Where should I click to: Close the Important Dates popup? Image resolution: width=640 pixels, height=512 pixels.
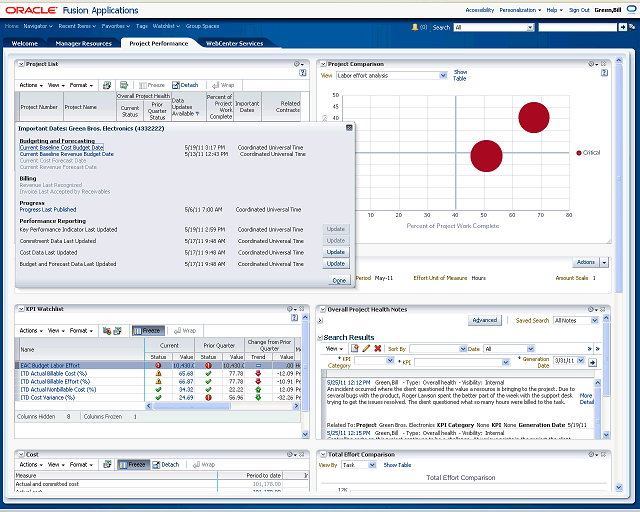[349, 127]
